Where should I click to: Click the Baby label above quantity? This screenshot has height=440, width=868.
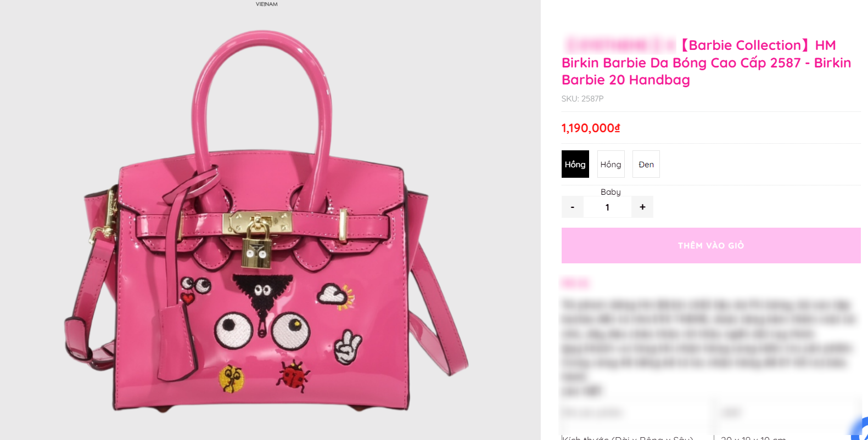pos(611,191)
